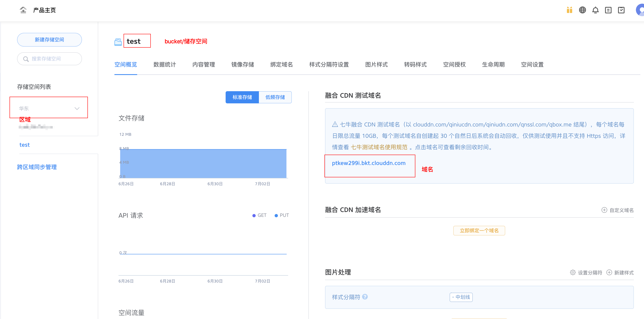Click the bucket folder icon beside test
644x319 pixels.
(118, 42)
